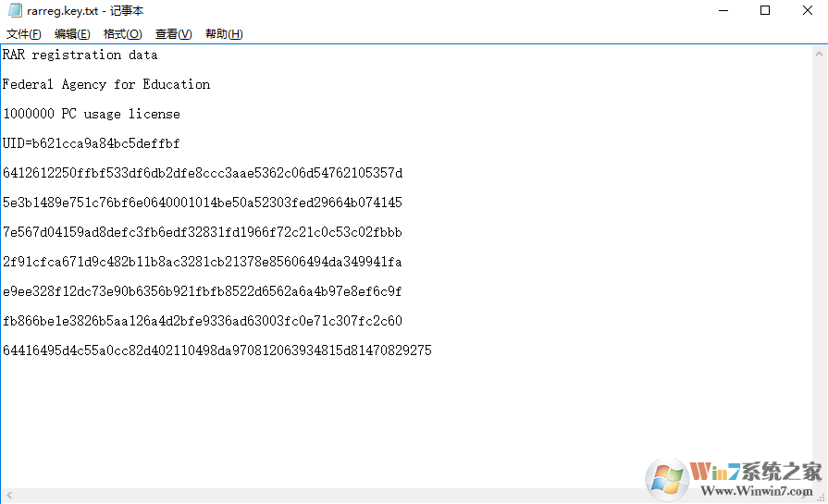
Task: Maximize the Notepad window
Action: click(x=765, y=10)
